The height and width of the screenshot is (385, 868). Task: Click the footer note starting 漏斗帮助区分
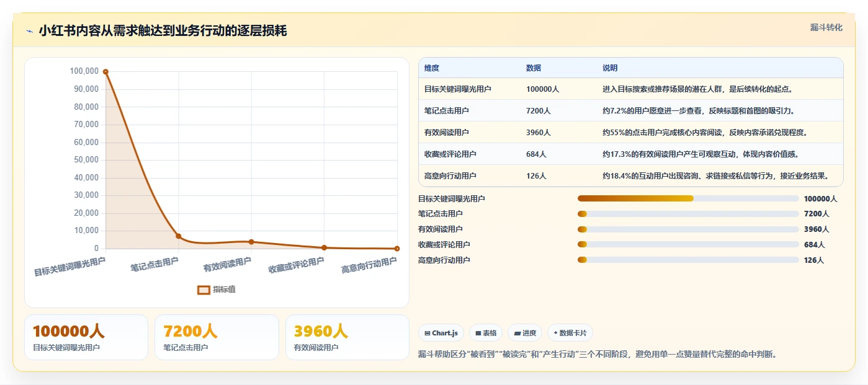(x=598, y=355)
